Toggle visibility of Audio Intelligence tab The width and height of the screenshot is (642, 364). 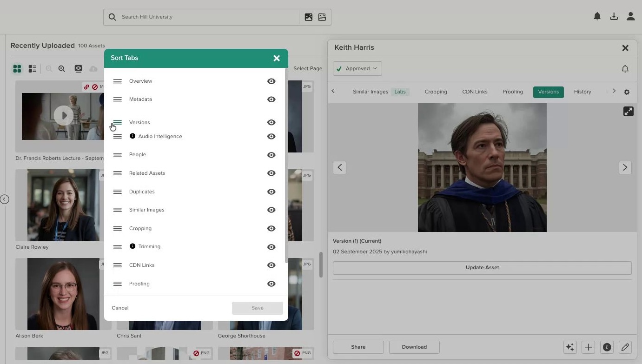coord(271,137)
